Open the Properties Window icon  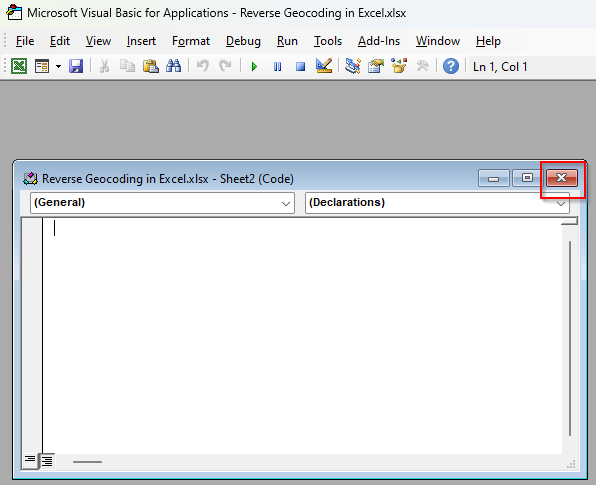tap(376, 67)
